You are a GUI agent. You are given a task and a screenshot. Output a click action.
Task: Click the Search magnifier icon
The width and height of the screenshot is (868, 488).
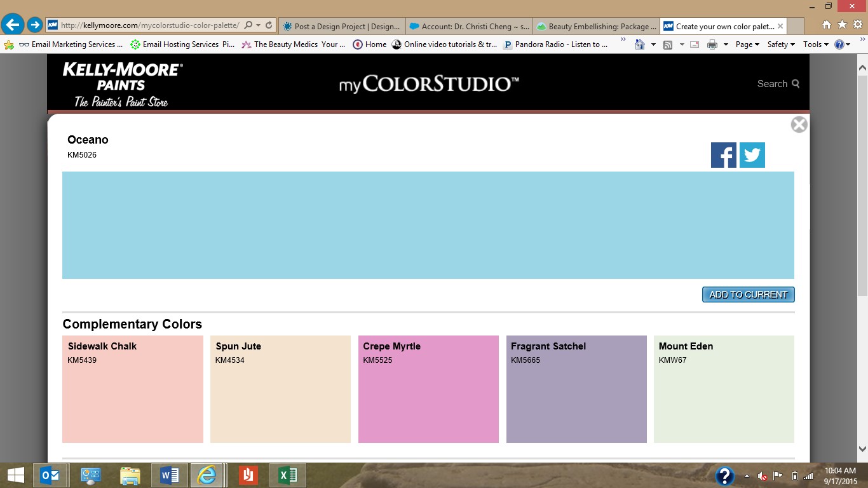click(x=796, y=84)
